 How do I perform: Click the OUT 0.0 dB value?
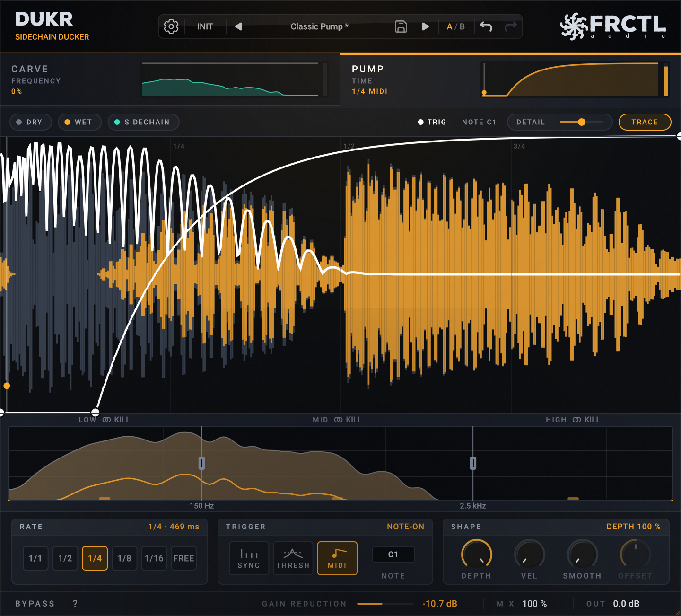(x=626, y=604)
